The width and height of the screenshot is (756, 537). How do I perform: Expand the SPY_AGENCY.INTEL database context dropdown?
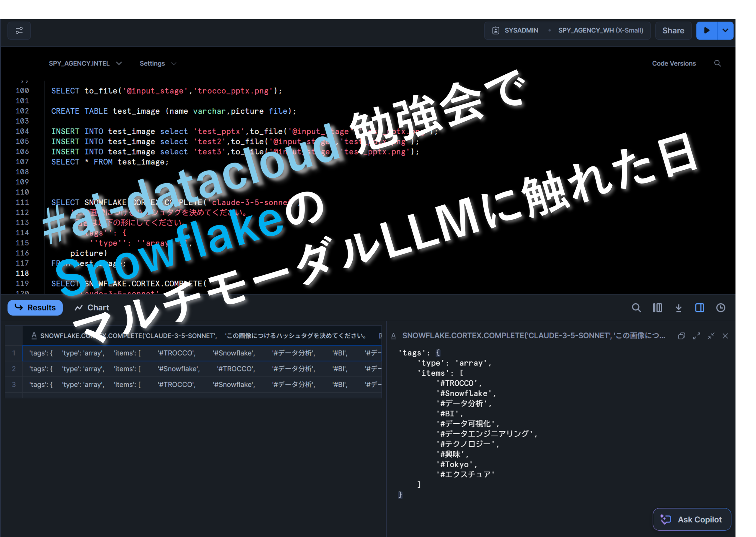(x=85, y=63)
